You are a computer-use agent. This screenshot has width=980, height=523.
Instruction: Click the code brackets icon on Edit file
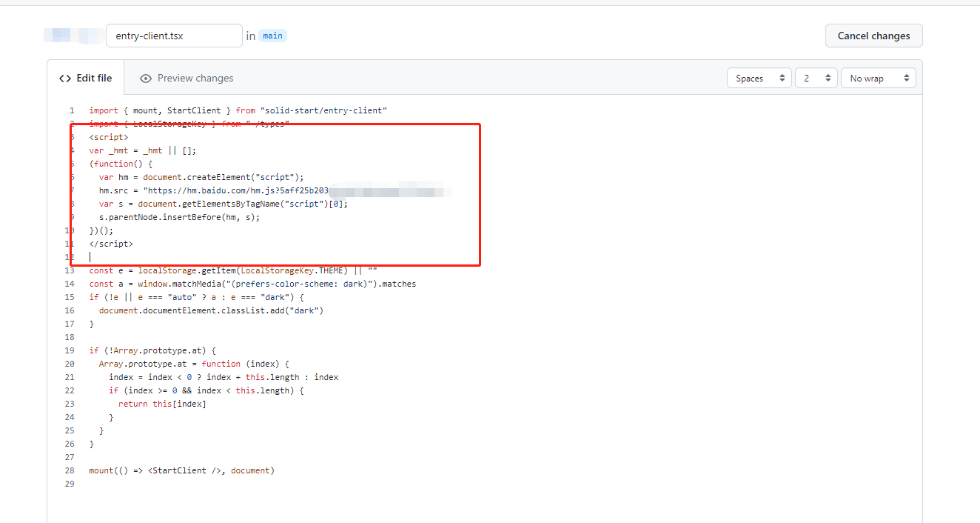tap(65, 78)
